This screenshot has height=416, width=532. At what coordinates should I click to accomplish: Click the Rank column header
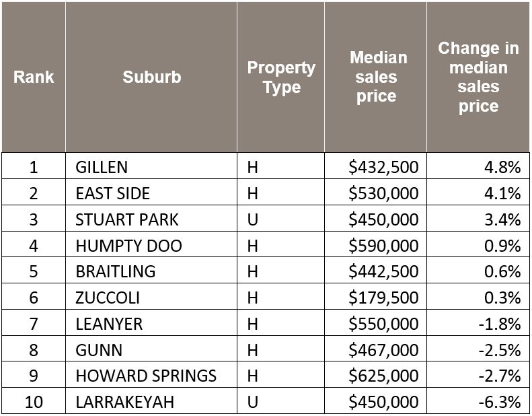tap(34, 77)
